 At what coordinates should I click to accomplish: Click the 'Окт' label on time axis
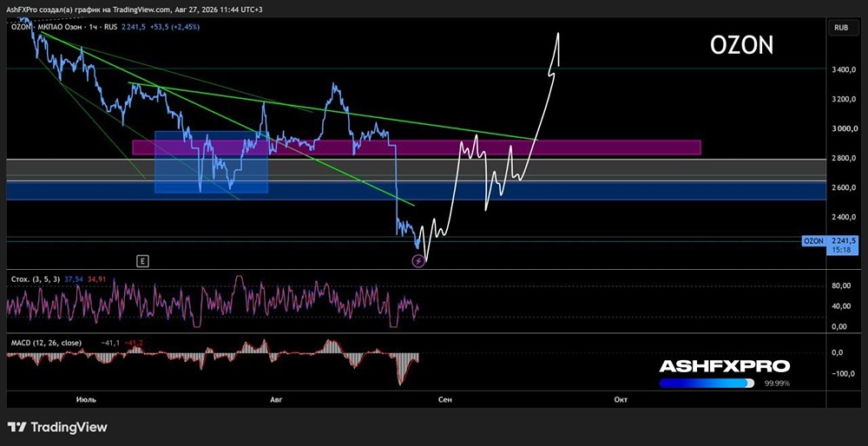pyautogui.click(x=621, y=399)
